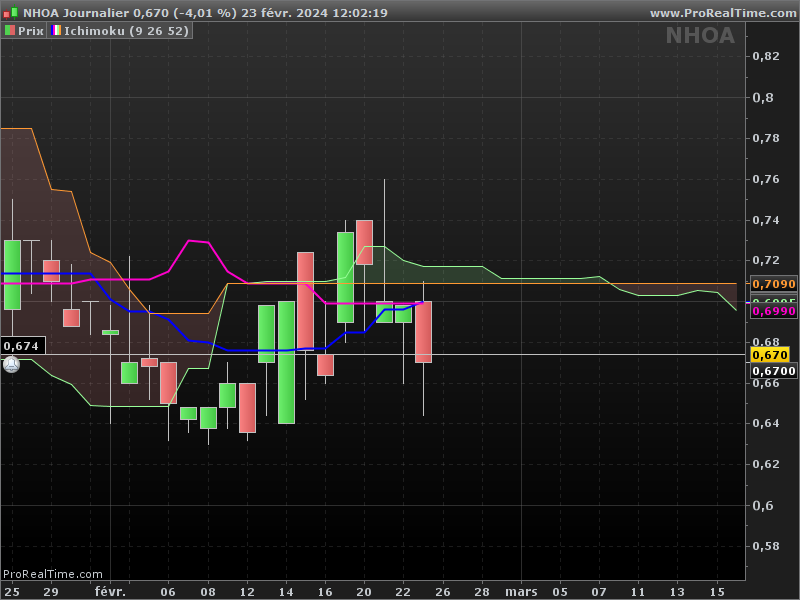Click the black 0,6700 cursor price tag
The image size is (800, 600).
[773, 371]
